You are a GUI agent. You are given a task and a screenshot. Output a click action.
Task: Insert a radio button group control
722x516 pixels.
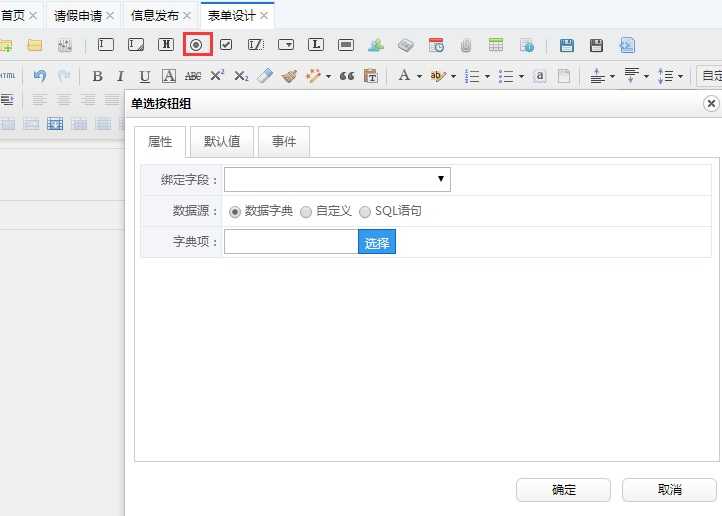[x=197, y=45]
